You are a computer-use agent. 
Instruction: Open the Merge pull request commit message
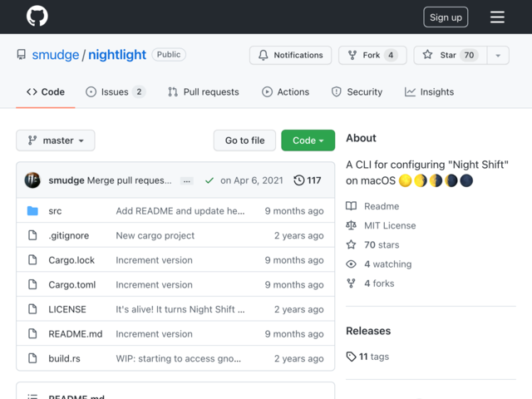coord(130,180)
